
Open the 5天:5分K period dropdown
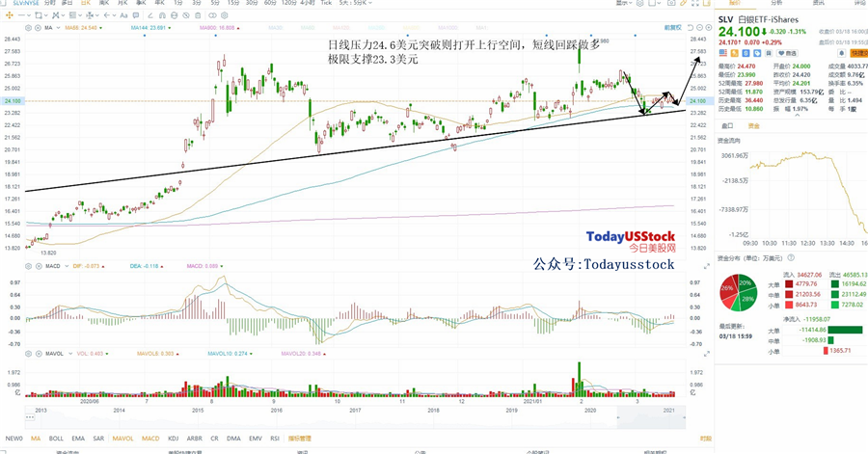(x=355, y=3)
